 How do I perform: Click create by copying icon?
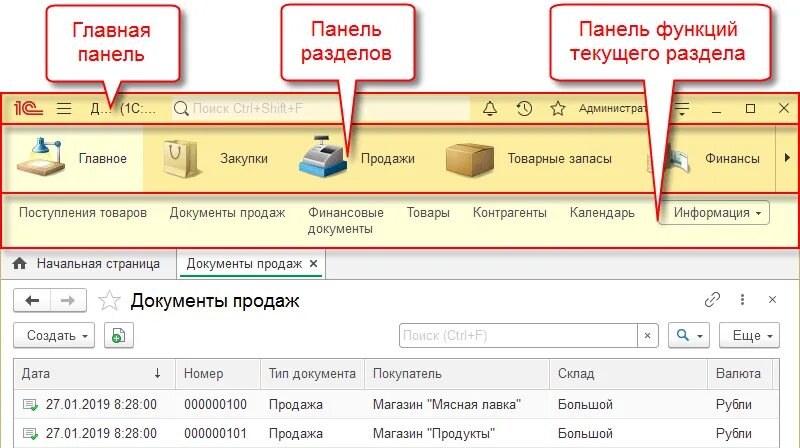pos(119,335)
